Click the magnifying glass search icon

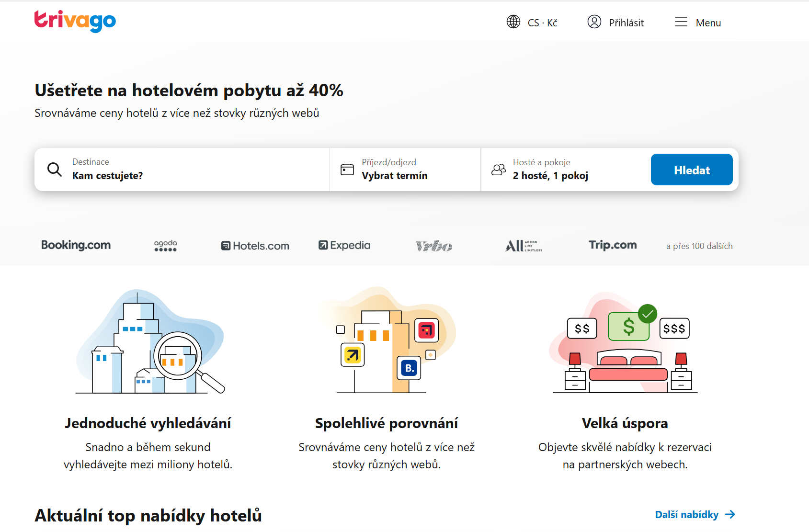(x=55, y=170)
